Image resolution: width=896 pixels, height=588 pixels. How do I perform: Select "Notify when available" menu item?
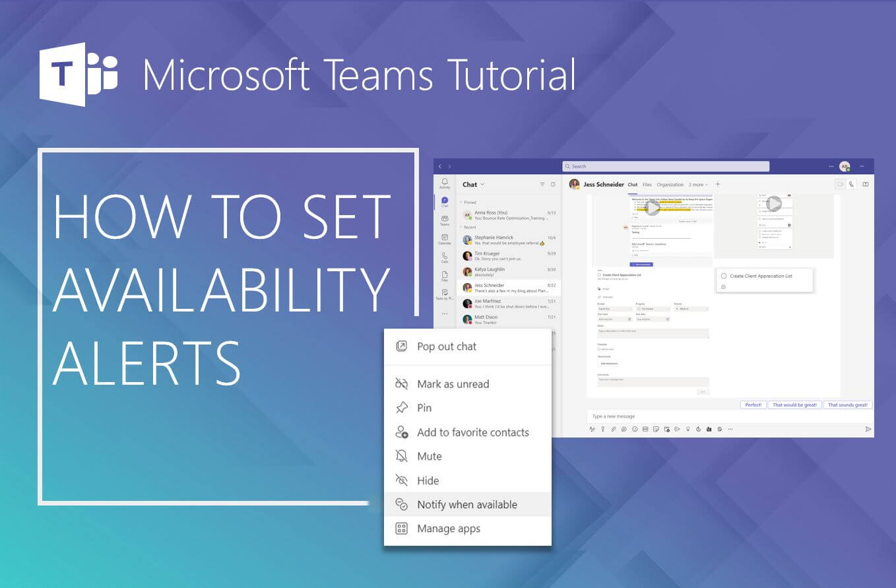pyautogui.click(x=466, y=505)
